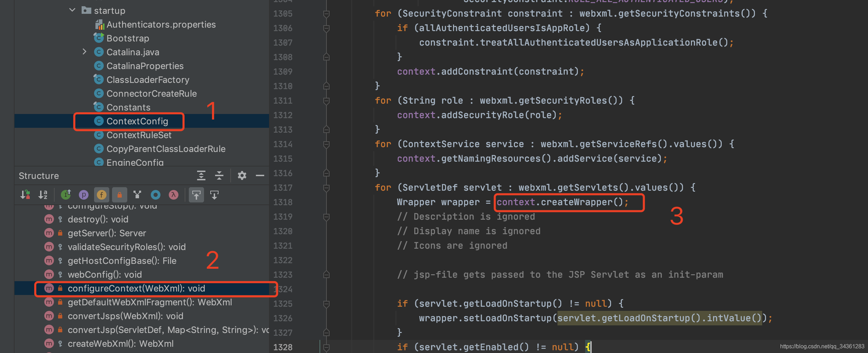Click the CatalinaProperties class icon
868x353 pixels.
tap(99, 66)
